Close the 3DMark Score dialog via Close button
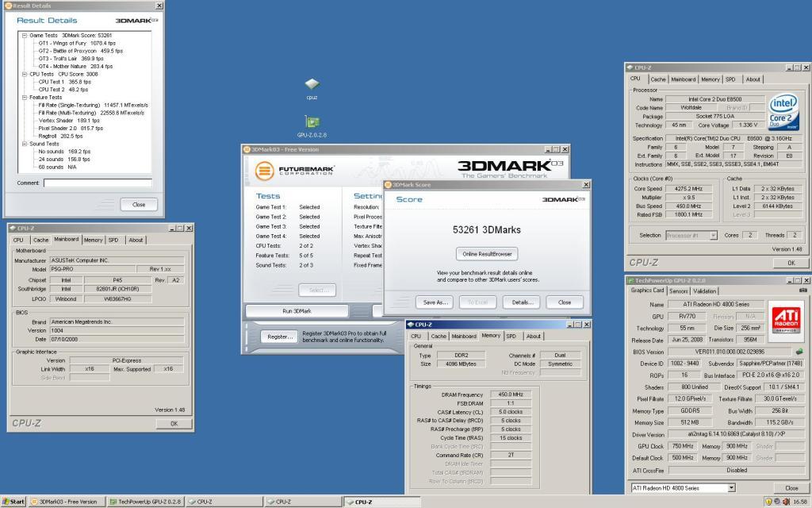This screenshot has height=508, width=812. point(565,302)
